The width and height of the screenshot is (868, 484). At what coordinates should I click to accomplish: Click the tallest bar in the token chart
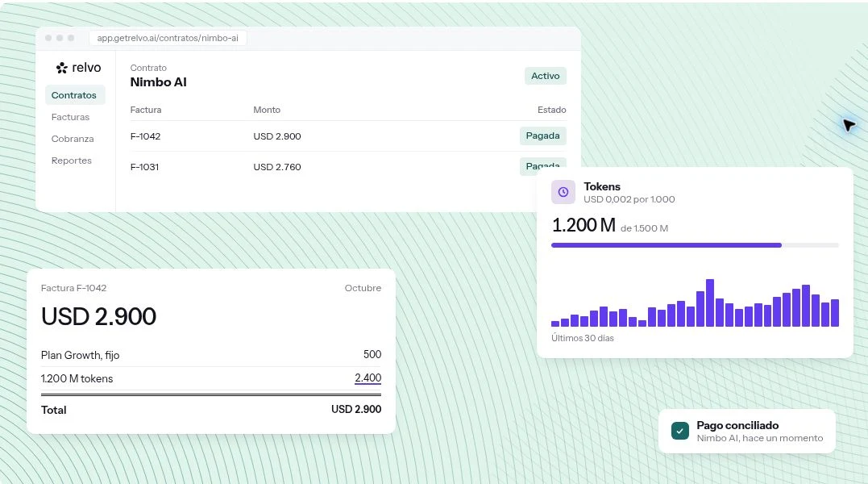coord(710,302)
